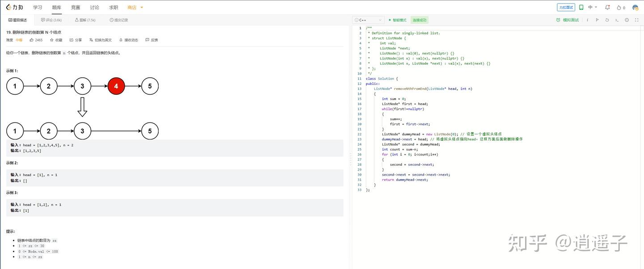Image resolution: width=644 pixels, height=269 pixels.
Task: Start 模拟面试 mock interview
Action: click(x=567, y=20)
